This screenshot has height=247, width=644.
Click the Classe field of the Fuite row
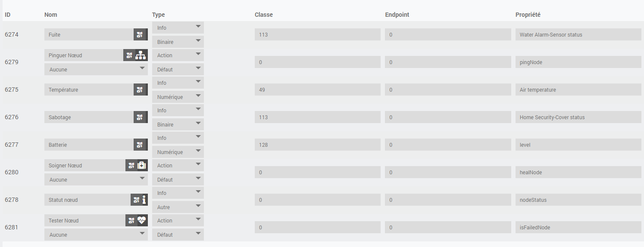[318, 34]
